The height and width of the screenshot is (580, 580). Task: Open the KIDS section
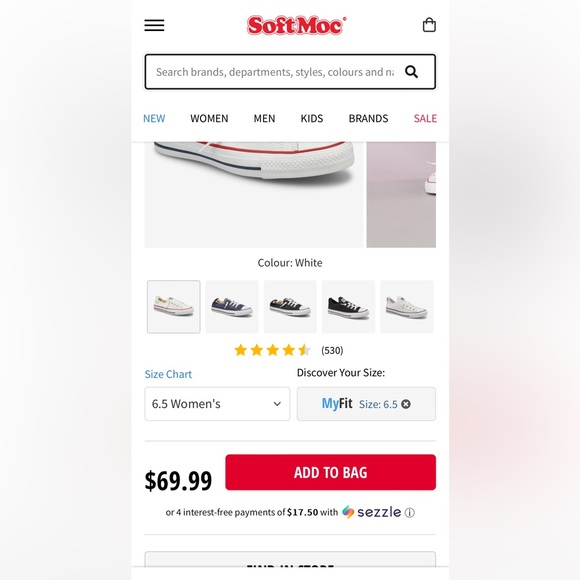point(311,118)
